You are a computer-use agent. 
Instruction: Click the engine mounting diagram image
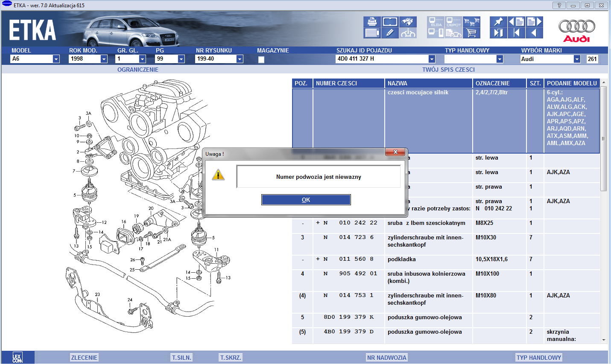point(149,207)
